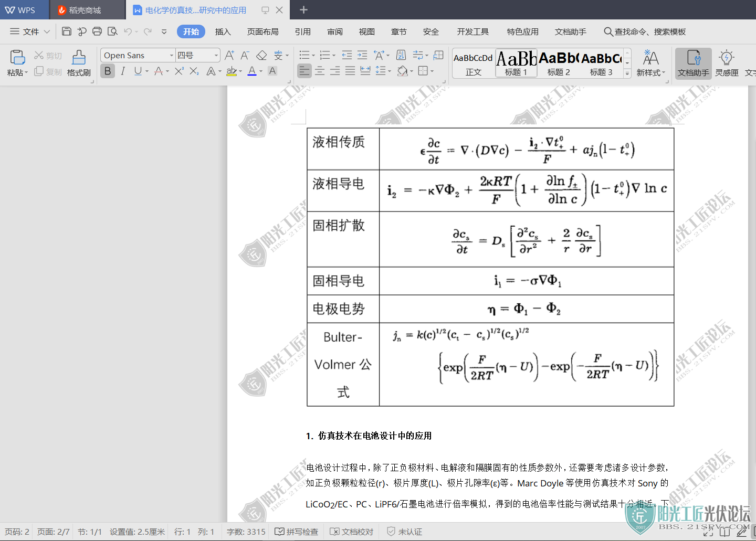Click the Sort (A-Z) icon
Image resolution: width=756 pixels, height=541 pixels.
(401, 55)
